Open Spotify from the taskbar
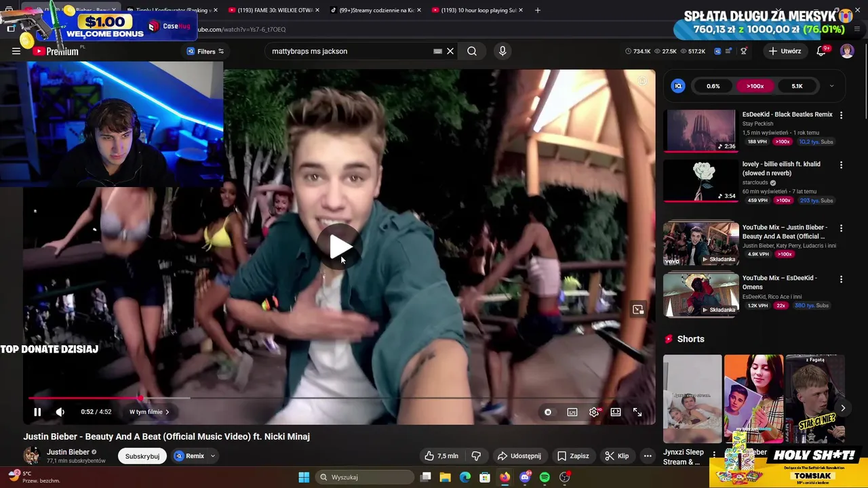 click(x=545, y=477)
